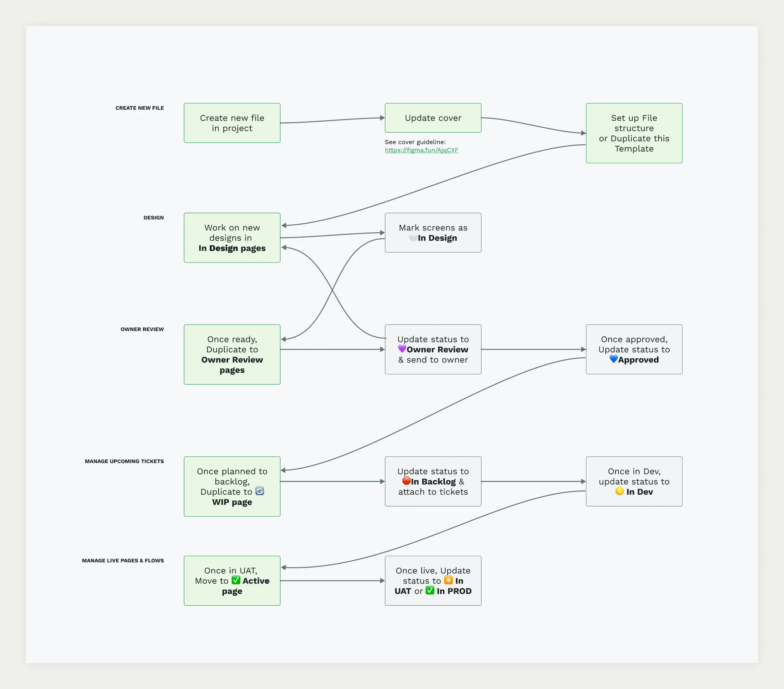Viewport: 784px width, 689px height.
Task: Click the red circle In Backlog icon
Action: tap(406, 481)
